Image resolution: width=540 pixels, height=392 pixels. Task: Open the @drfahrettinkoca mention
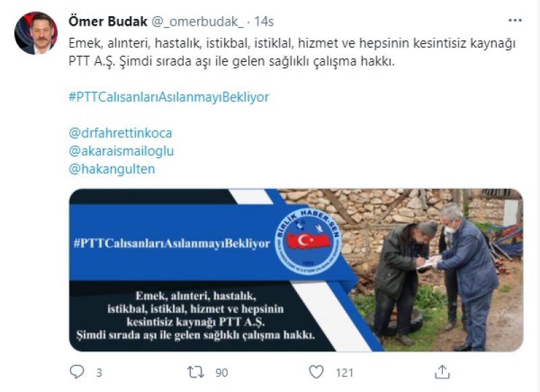(120, 133)
